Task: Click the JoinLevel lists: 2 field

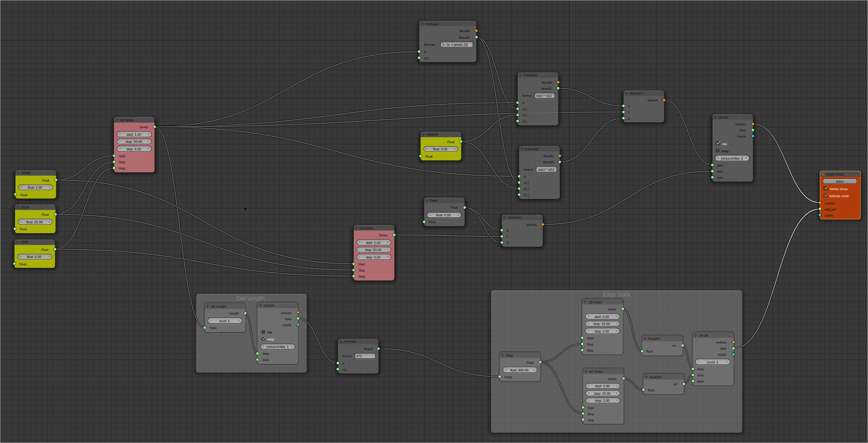Action: [x=732, y=158]
